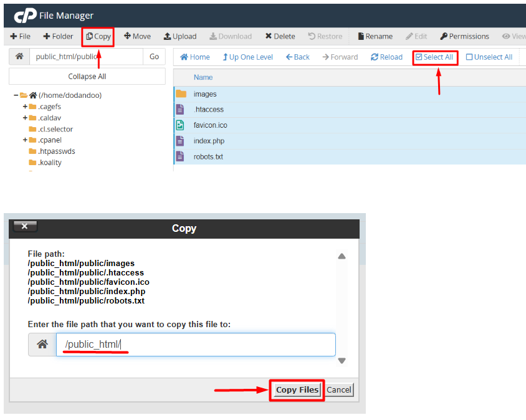Viewport: 526px width, 420px height.
Task: Click the Move toolbar icon
Action: pyautogui.click(x=127, y=36)
